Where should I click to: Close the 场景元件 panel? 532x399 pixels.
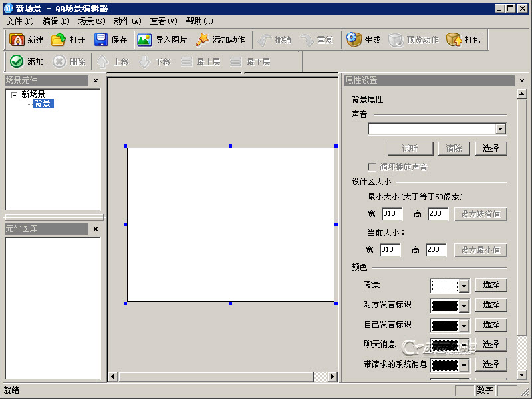pos(95,81)
